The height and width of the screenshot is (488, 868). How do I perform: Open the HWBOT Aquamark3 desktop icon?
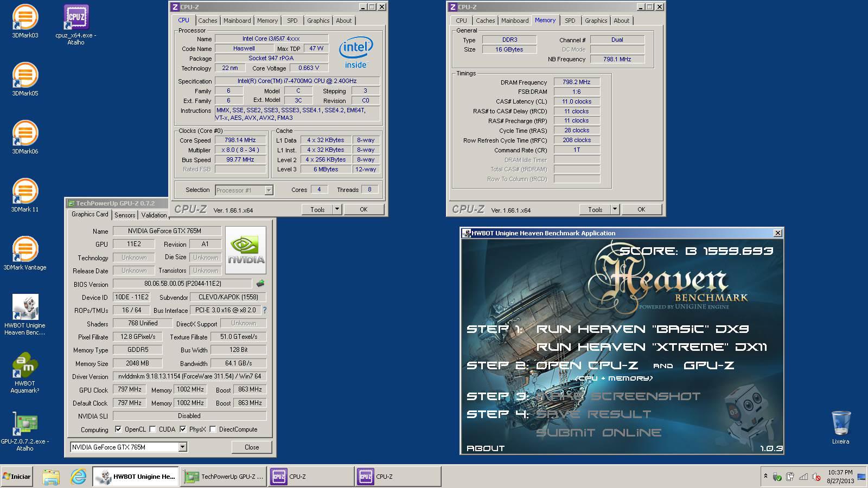pyautogui.click(x=25, y=373)
